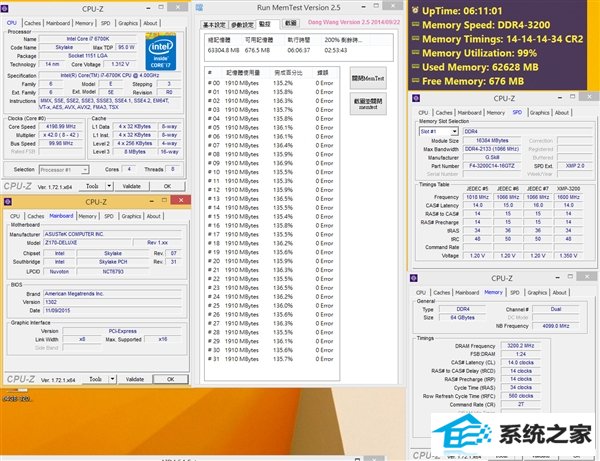Click the Run MemTest window title icon
The image size is (600, 461).
tap(199, 8)
